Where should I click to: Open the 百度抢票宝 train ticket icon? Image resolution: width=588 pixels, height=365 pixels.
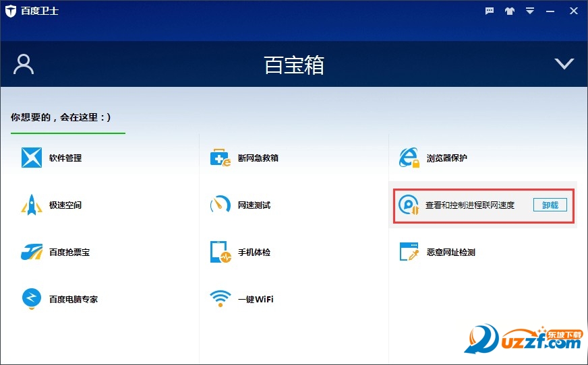coord(32,252)
